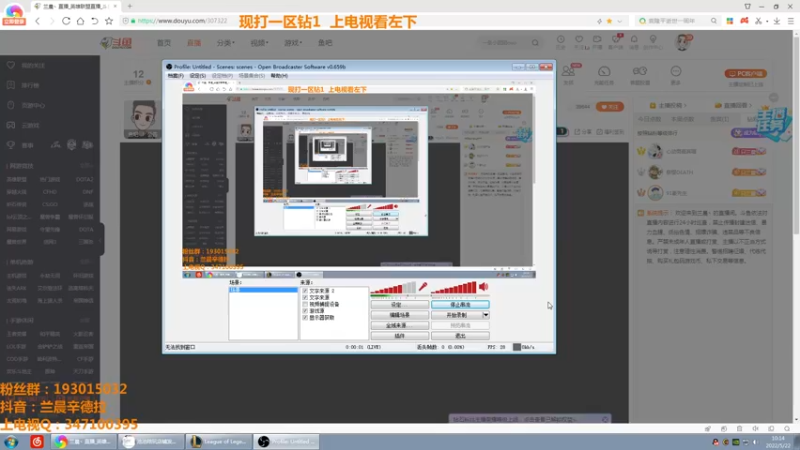Screen dimensions: 800x450
Task: Open the Douyu follow heart icon in header
Action: pyautogui.click(x=579, y=41)
